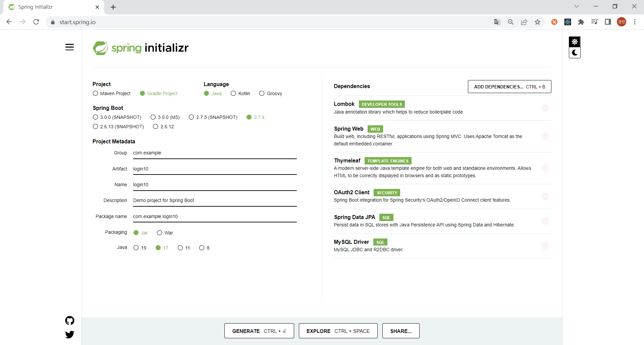Open Twitter via footer icon
The height and width of the screenshot is (345, 644).
[69, 335]
